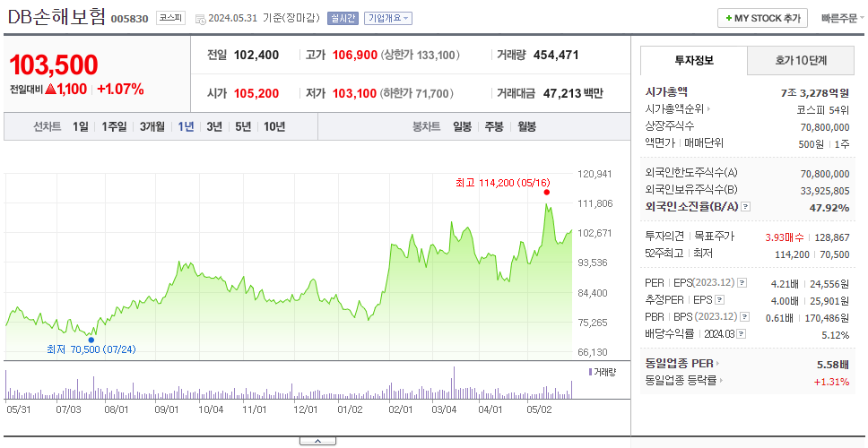Select the 3개월 line chart period

pos(152,126)
